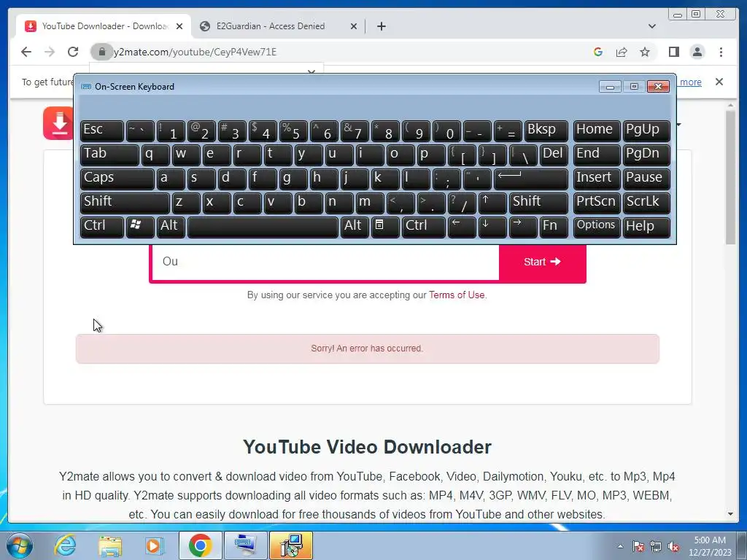
Task: Click the letter q key
Action: 155,155
